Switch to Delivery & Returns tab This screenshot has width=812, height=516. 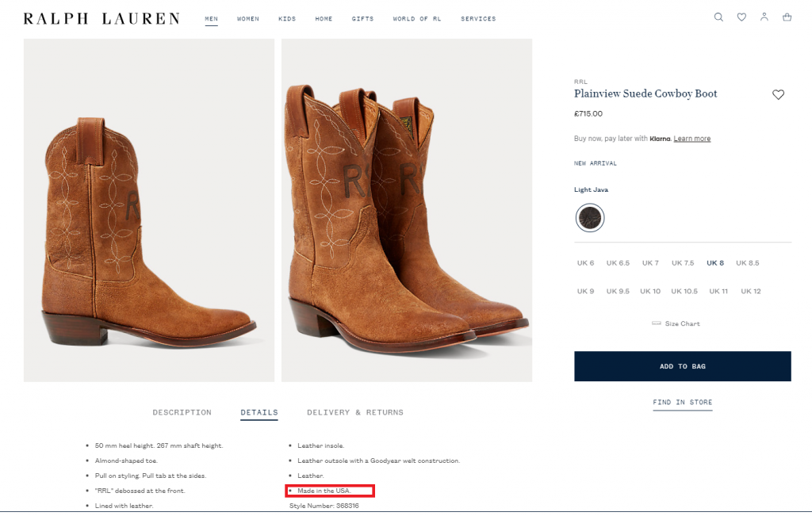coord(355,412)
